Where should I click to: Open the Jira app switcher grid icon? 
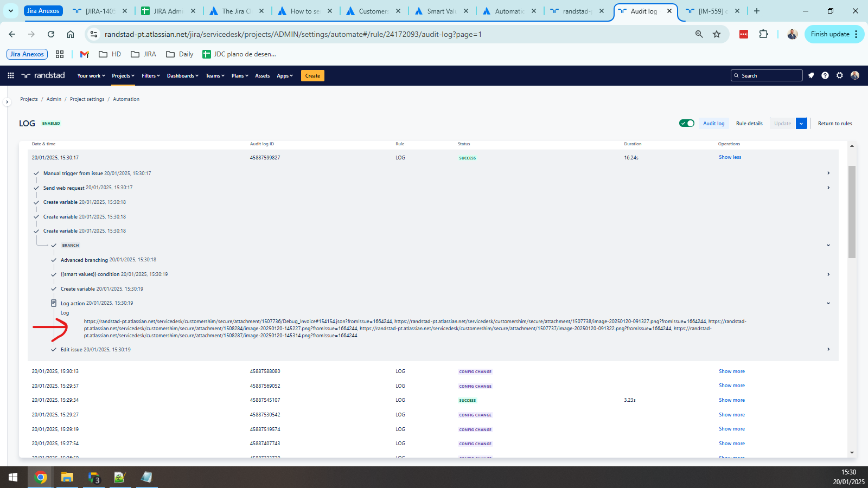tap(11, 75)
